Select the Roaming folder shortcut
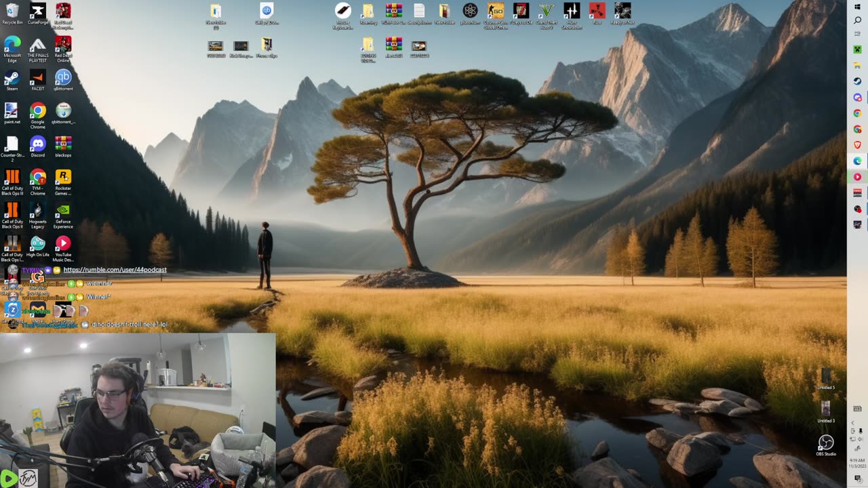This screenshot has width=868, height=488. [x=368, y=14]
